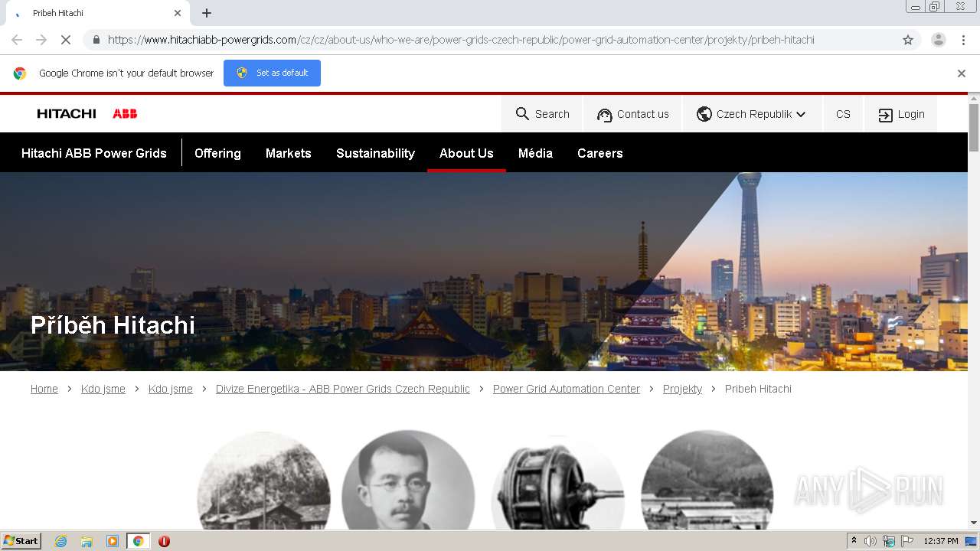
Task: Close the Pribeh Hitachi tab
Action: [x=178, y=13]
